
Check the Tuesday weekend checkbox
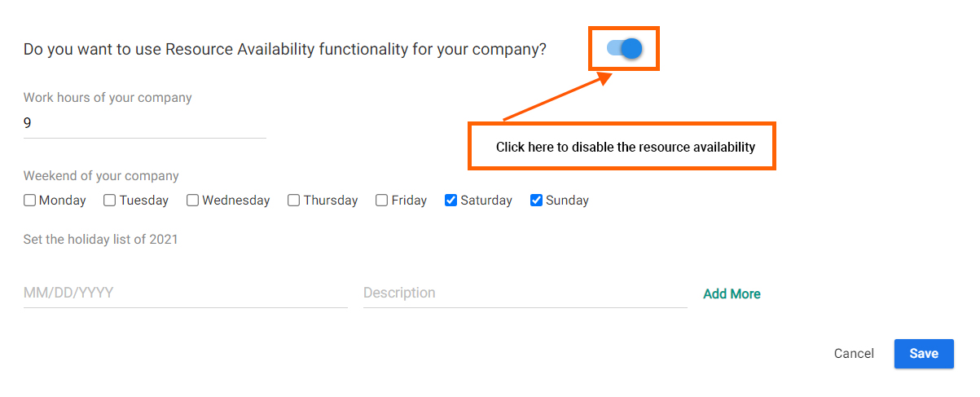110,200
